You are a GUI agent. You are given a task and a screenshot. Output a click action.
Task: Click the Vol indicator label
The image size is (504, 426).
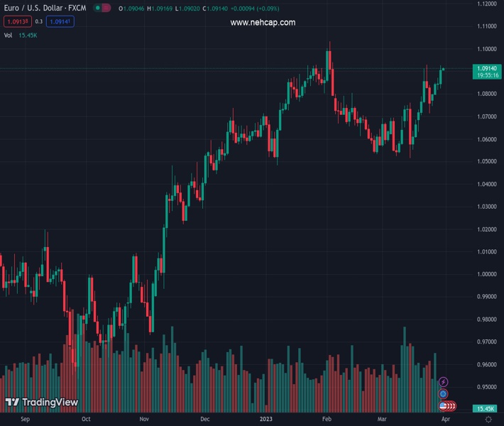tap(9, 35)
